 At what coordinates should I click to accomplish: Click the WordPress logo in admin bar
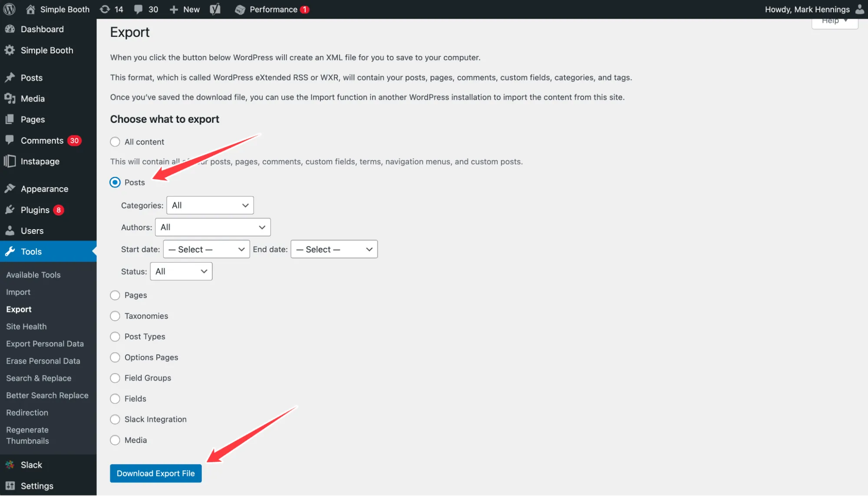(x=9, y=9)
